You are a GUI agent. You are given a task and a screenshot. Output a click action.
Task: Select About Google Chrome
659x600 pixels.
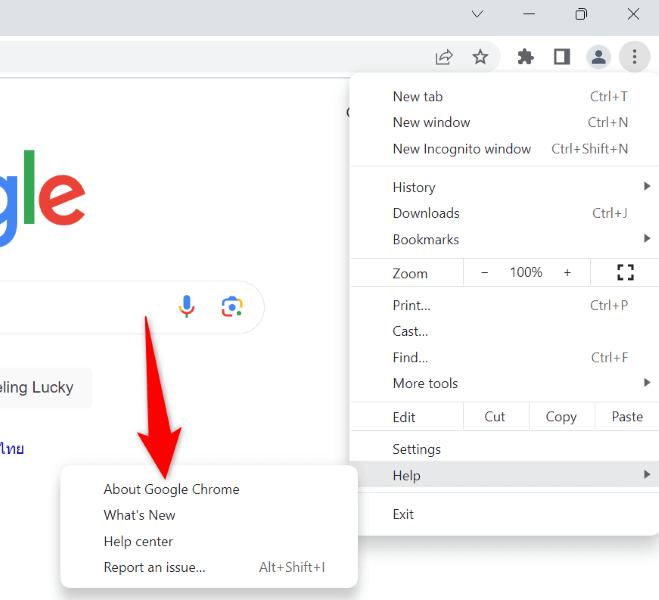point(171,489)
